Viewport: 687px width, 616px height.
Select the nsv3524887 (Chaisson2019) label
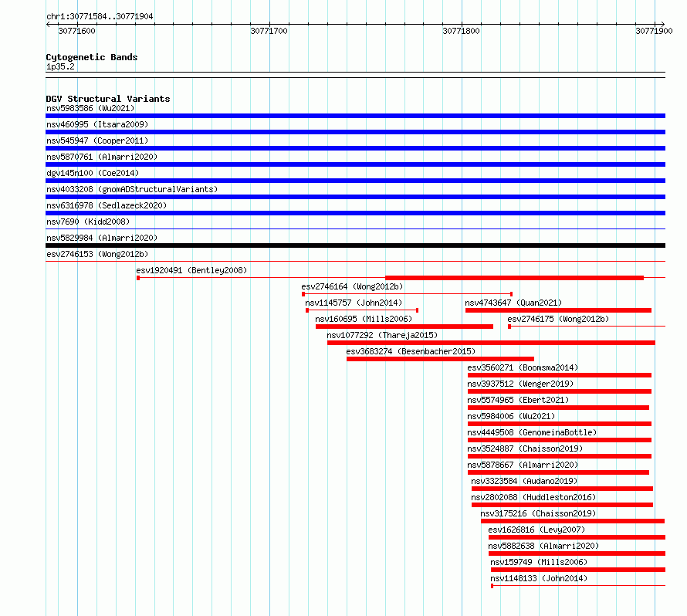pyautogui.click(x=525, y=448)
